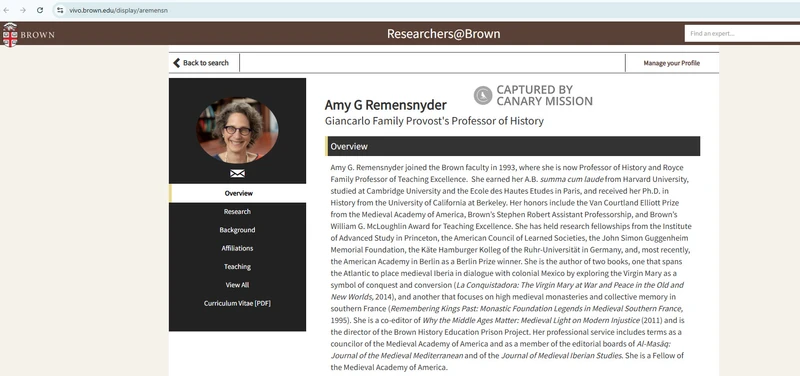
Task: Click Journal of Medieval Iberian Studies text
Action: (561, 356)
